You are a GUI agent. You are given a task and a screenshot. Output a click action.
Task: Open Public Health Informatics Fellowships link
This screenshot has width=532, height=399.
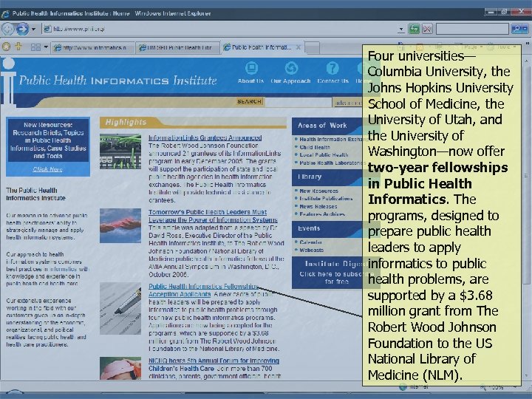204,290
